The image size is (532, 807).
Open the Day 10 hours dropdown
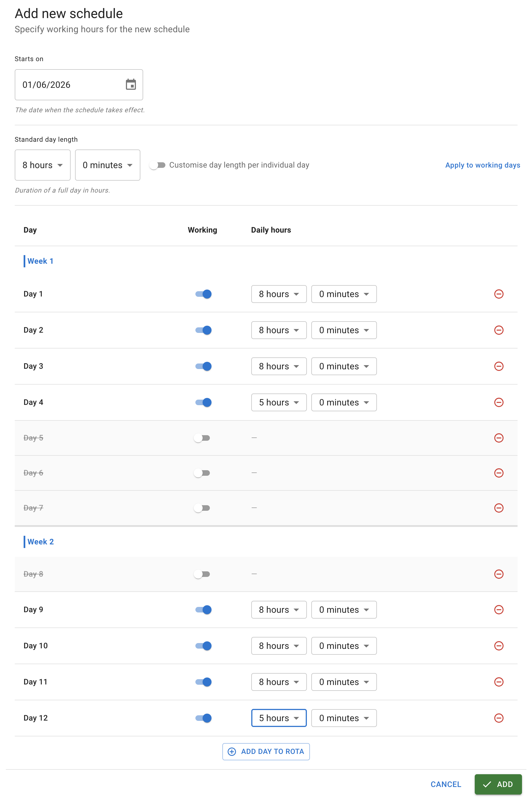click(279, 646)
